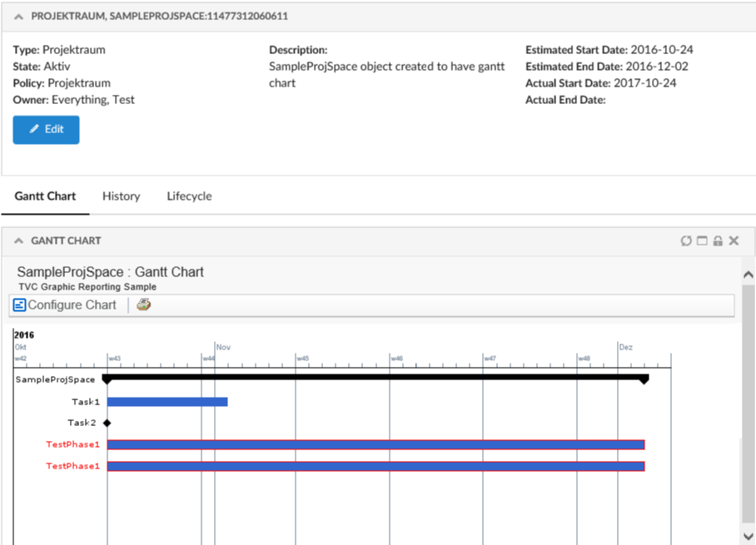Open the Lifecycle tab
Screen dimensions: 756x545
pos(189,196)
